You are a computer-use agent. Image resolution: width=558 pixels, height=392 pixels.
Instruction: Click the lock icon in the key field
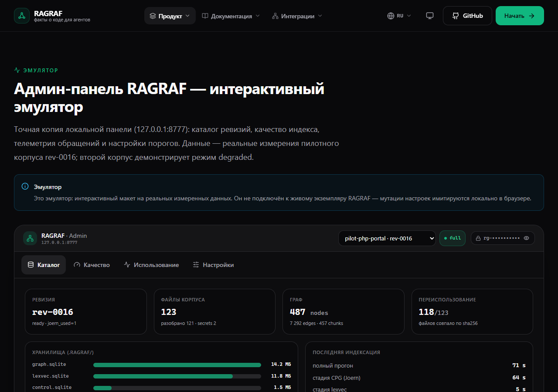(x=478, y=239)
